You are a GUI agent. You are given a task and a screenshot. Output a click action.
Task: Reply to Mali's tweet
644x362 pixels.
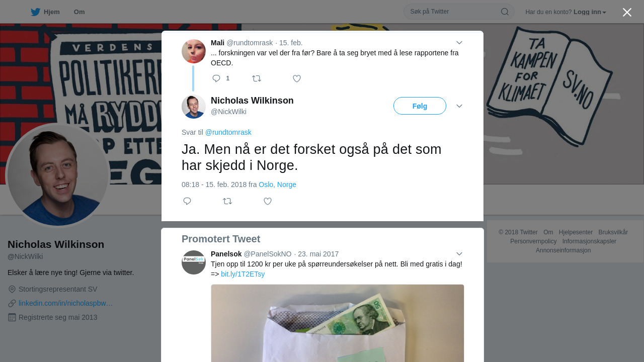(x=216, y=78)
